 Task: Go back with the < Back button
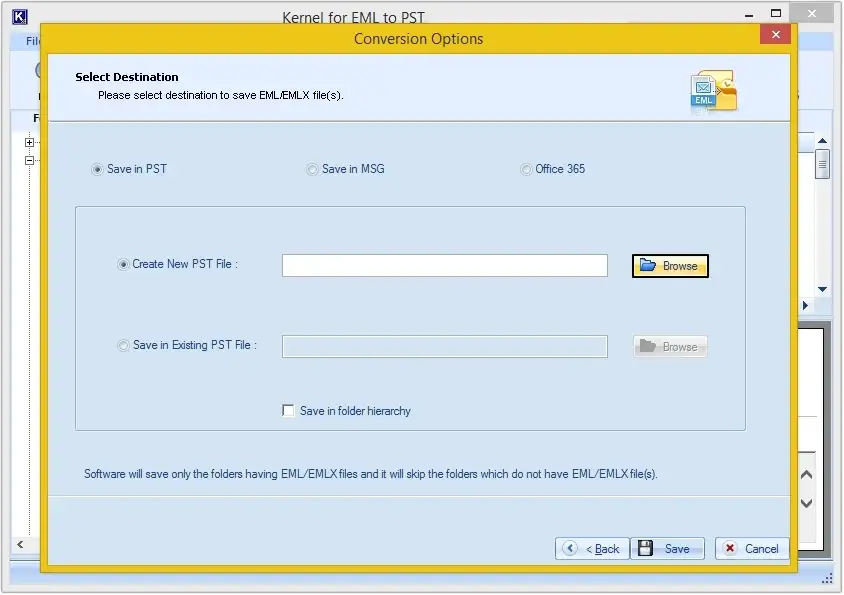point(592,549)
